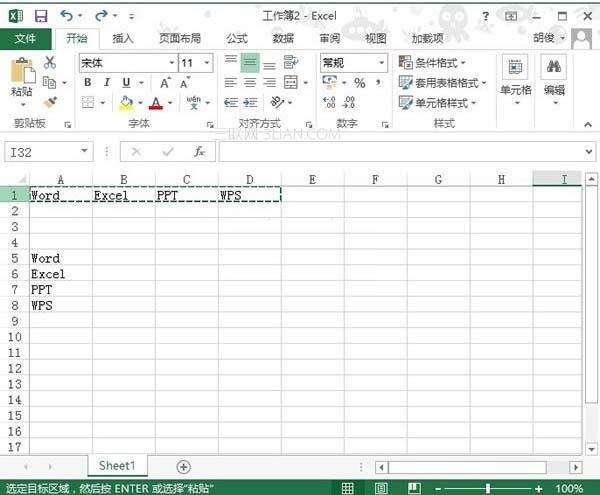Viewport: 600px width, 495px height.
Task: Expand the formula bar
Action: point(589,152)
